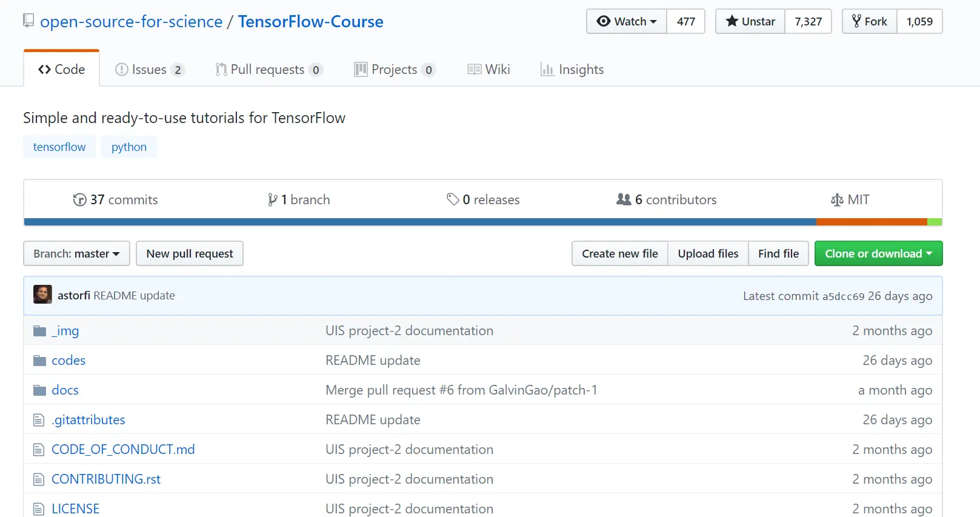Click the repository book icon

tap(28, 21)
